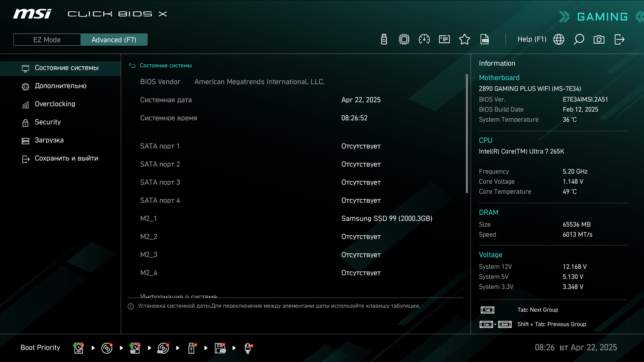Click the exit icon beside Сохранить и выйти
The width and height of the screenshot is (644, 362).
(x=25, y=159)
